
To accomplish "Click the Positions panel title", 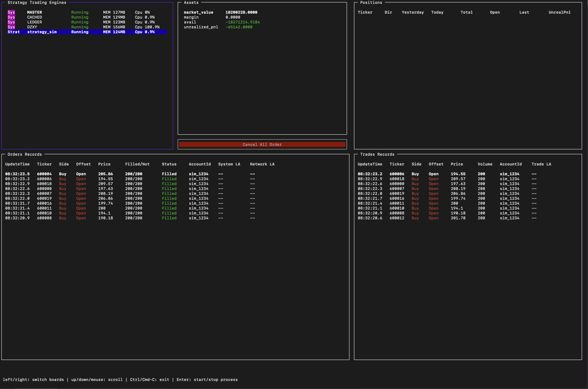I will (x=371, y=2).
